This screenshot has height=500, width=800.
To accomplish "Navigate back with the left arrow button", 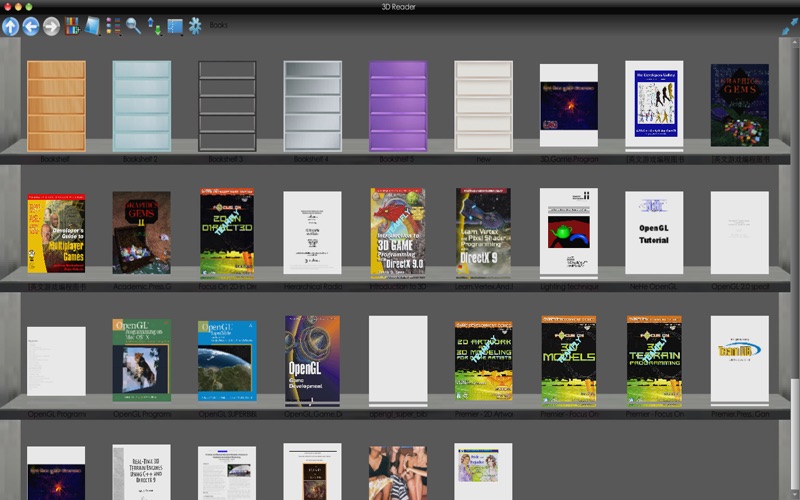I will coord(31,26).
